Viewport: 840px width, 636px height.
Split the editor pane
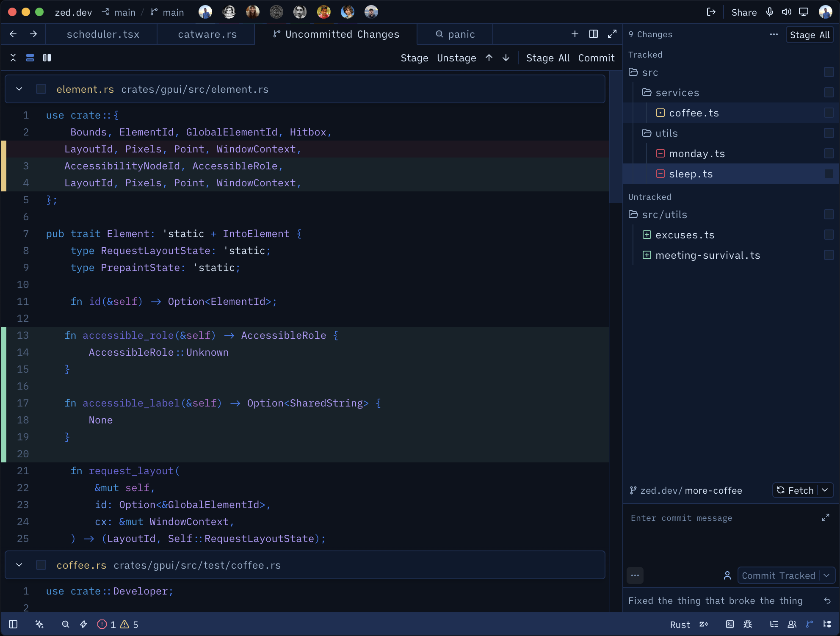[x=594, y=34]
